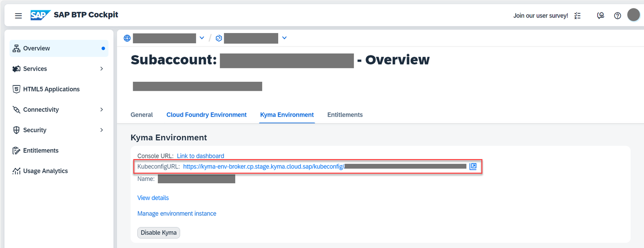Click Manage environment instance link
The image size is (644, 248).
coord(177,214)
